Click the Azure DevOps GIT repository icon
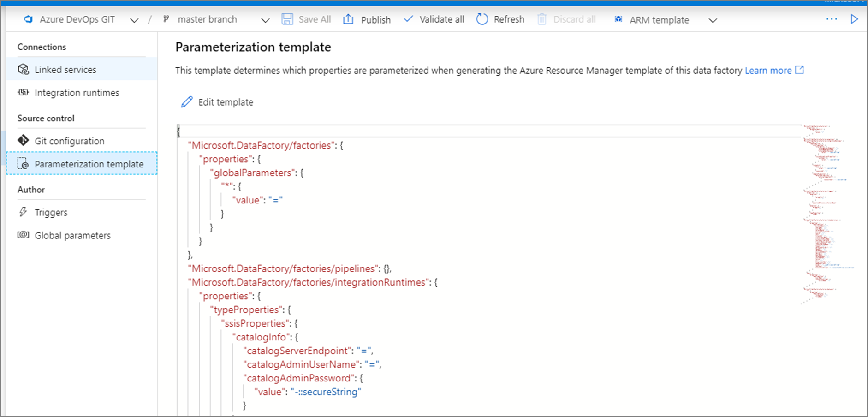The width and height of the screenshot is (868, 417). click(29, 19)
